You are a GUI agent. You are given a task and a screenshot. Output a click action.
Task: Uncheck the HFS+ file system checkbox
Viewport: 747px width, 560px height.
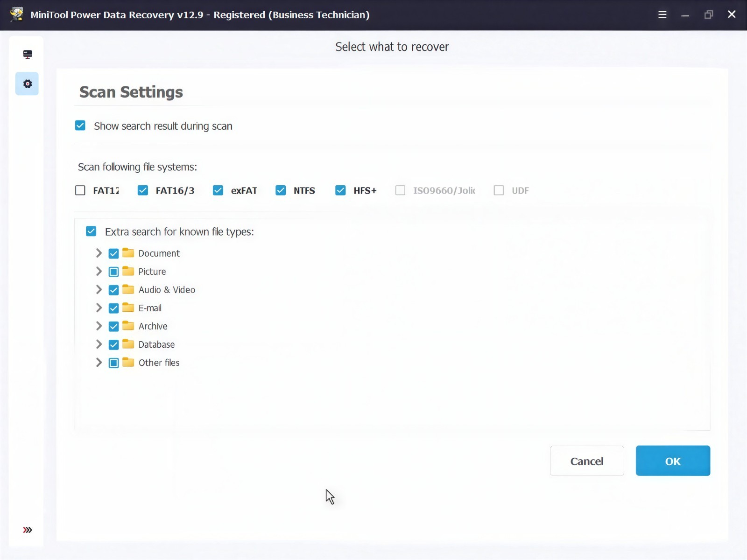(x=340, y=190)
